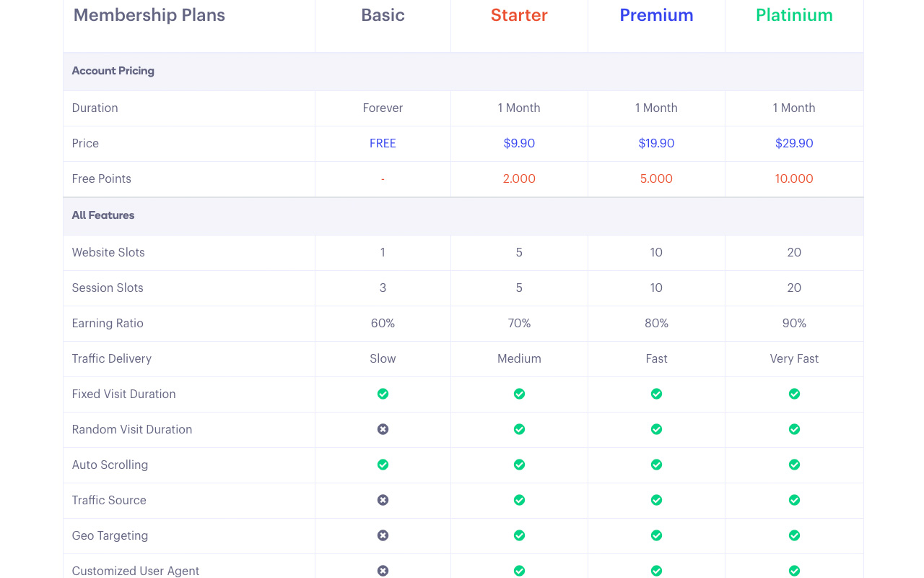924x578 pixels.
Task: Click the Auto Scrolling checkmark under Basic
Action: pos(383,465)
